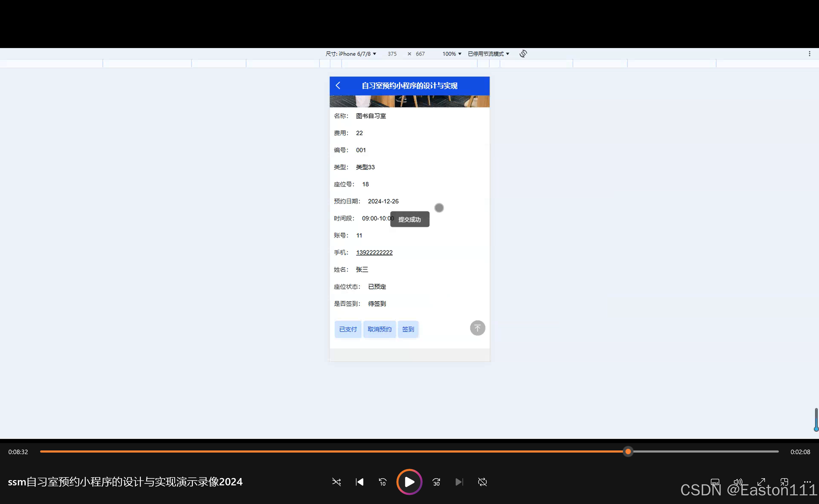Enter full screen mode

(761, 482)
